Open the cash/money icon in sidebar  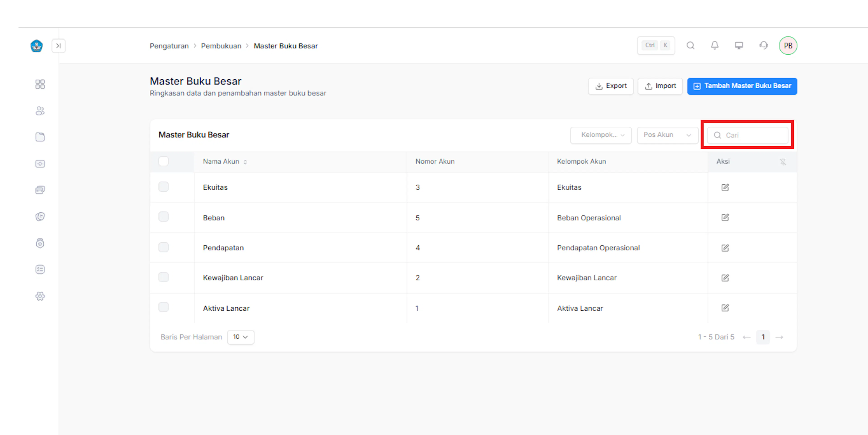tap(40, 164)
